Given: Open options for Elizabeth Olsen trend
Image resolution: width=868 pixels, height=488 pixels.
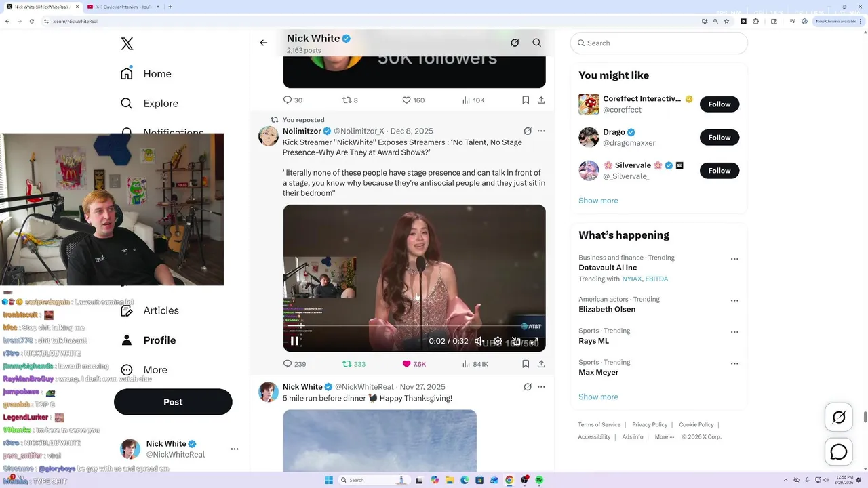Looking at the screenshot, I should pos(734,301).
